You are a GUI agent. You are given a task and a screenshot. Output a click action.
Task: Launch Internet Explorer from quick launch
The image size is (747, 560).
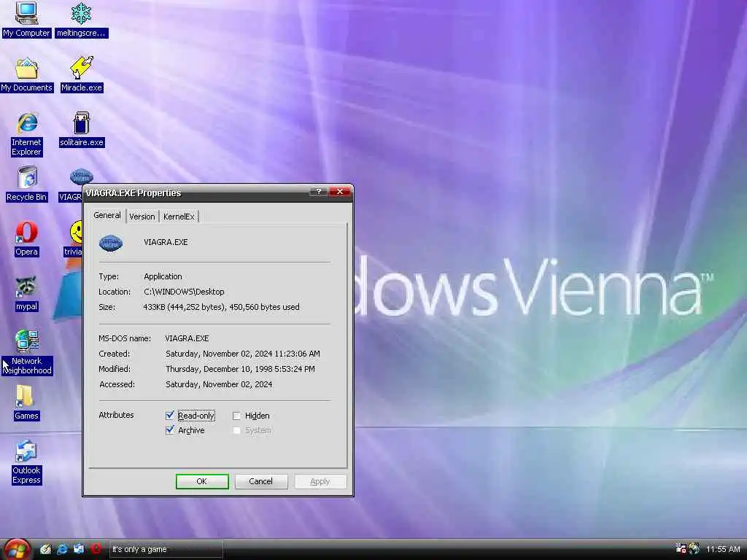click(63, 549)
